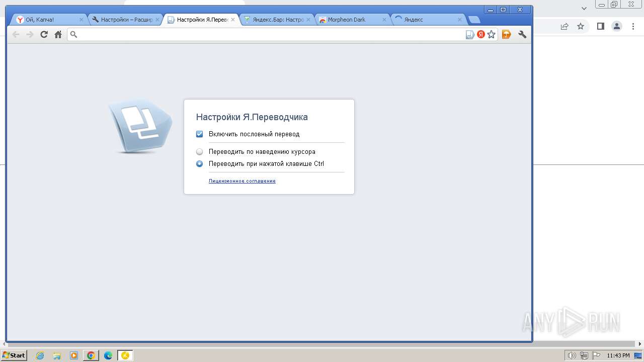Open network status icon in tray
The height and width of the screenshot is (362, 644).
pos(584,355)
